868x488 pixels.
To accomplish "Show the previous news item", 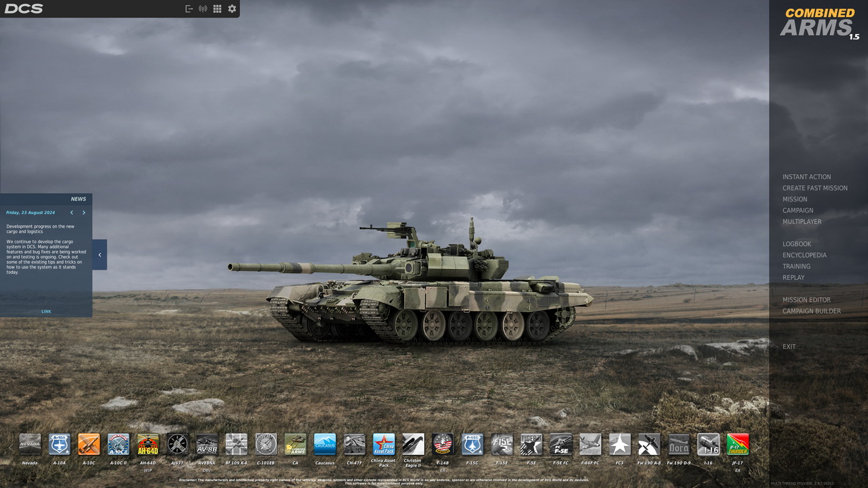I will pyautogui.click(x=72, y=213).
